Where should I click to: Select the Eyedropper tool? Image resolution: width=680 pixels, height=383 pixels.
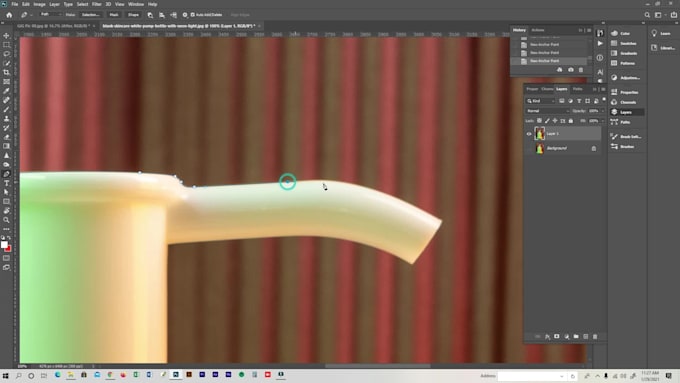pos(7,91)
